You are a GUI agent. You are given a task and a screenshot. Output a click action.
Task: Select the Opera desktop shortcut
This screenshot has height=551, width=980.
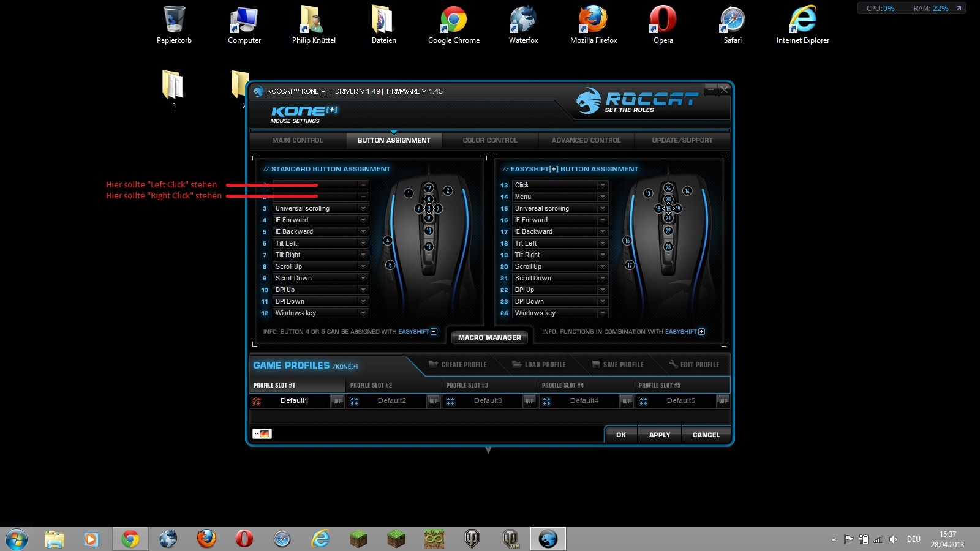(663, 24)
